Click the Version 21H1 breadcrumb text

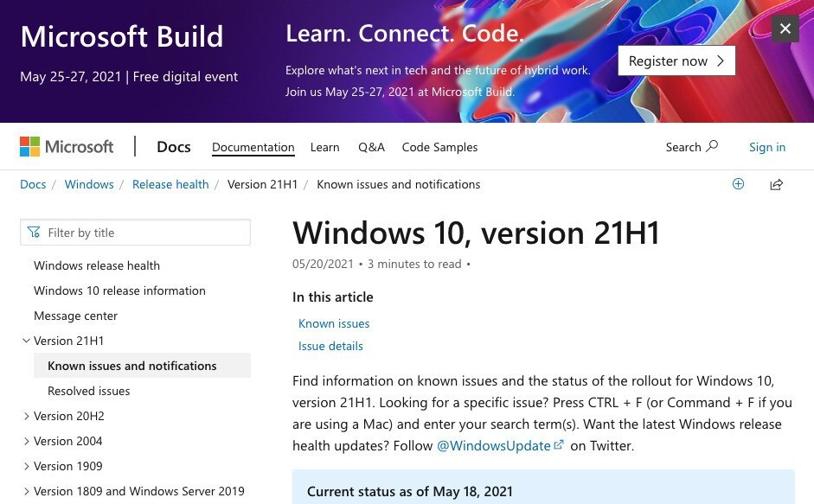263,184
